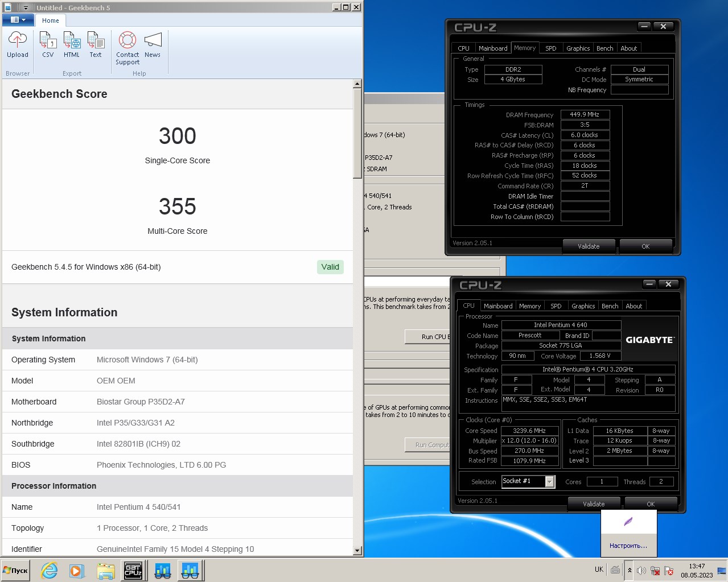
Task: Click the scroll down arrow in Geekbench results
Action: coord(357,551)
